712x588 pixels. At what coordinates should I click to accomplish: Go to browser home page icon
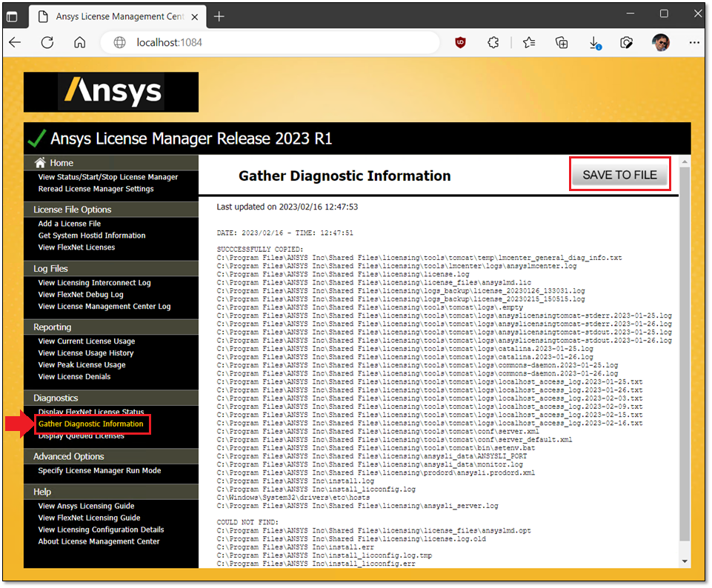tap(80, 43)
